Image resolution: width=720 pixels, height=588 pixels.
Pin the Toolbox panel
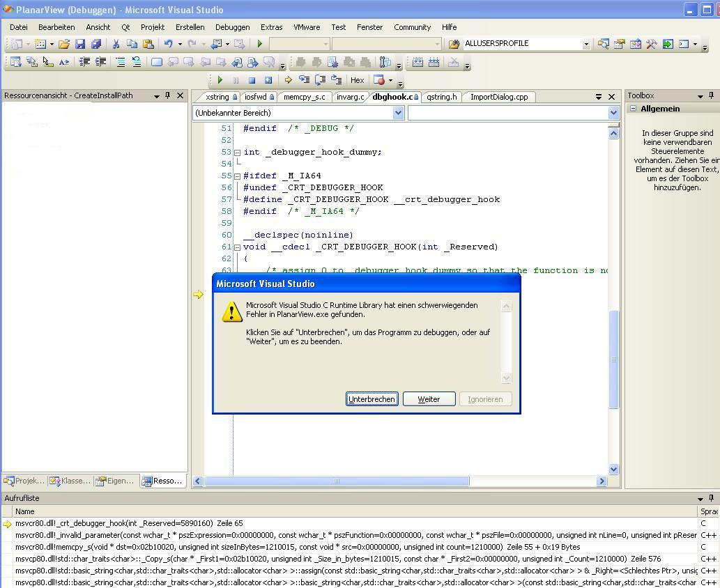point(711,95)
